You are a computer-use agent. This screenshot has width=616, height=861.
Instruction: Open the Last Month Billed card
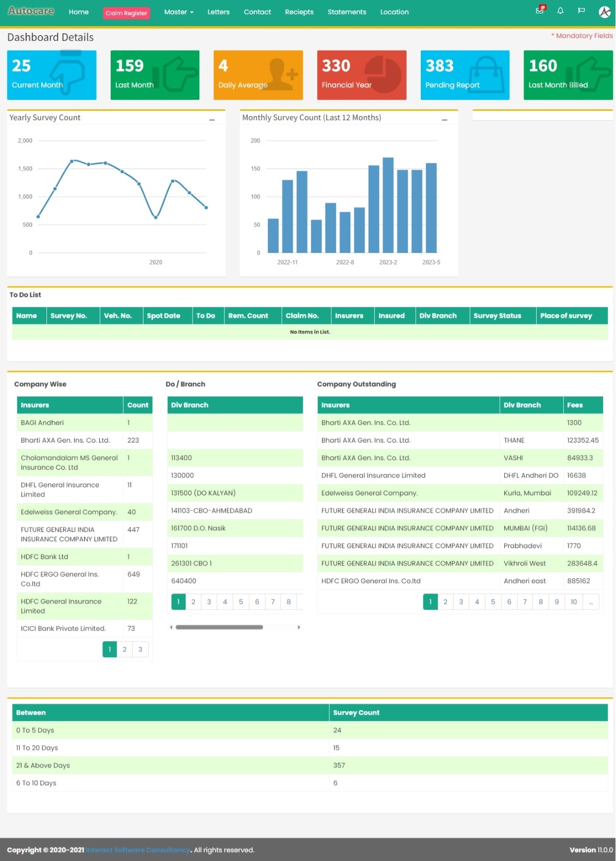[568, 75]
